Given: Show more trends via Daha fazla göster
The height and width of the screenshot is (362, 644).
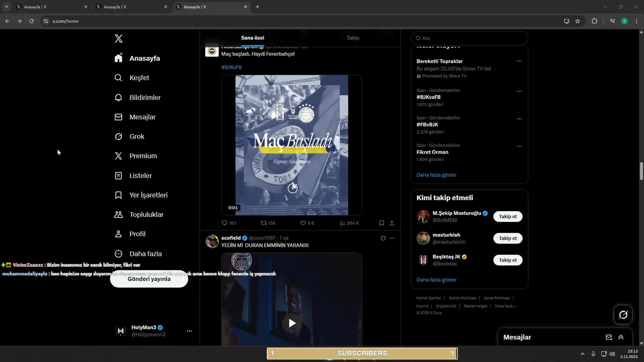Looking at the screenshot, I should [437, 175].
